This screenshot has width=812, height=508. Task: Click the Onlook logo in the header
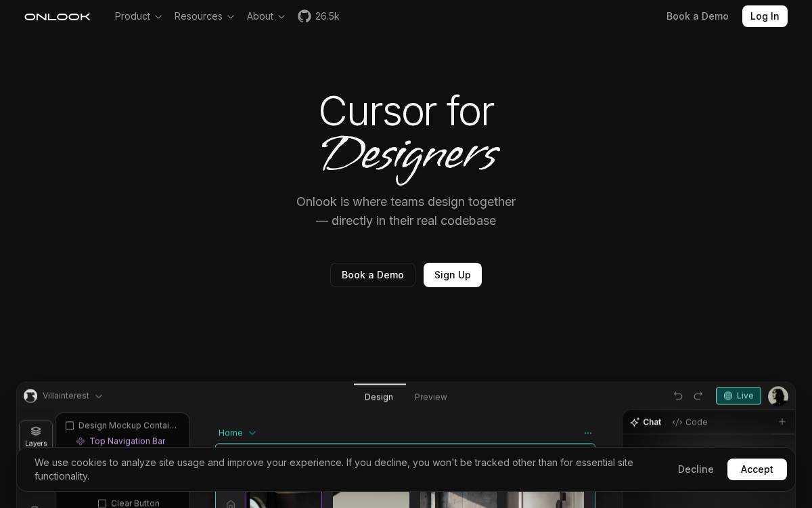[58, 16]
